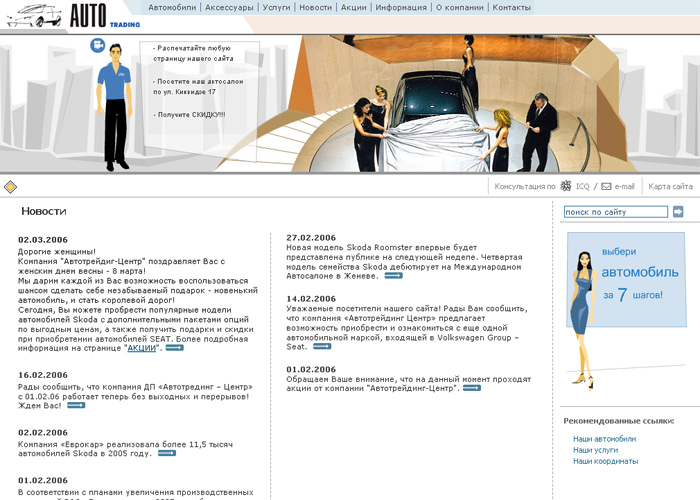Click read-more arrow for 14.02.2006 news
Viewport: 700px width, 500px height.
322,346
